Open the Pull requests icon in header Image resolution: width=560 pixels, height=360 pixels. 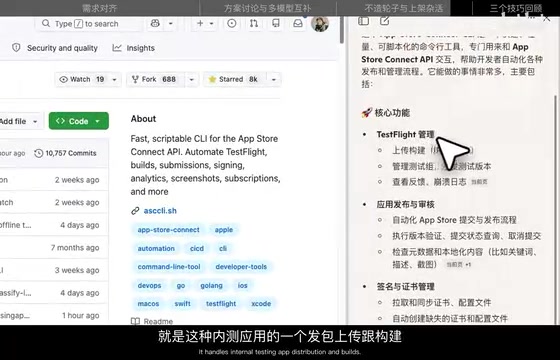254,24
